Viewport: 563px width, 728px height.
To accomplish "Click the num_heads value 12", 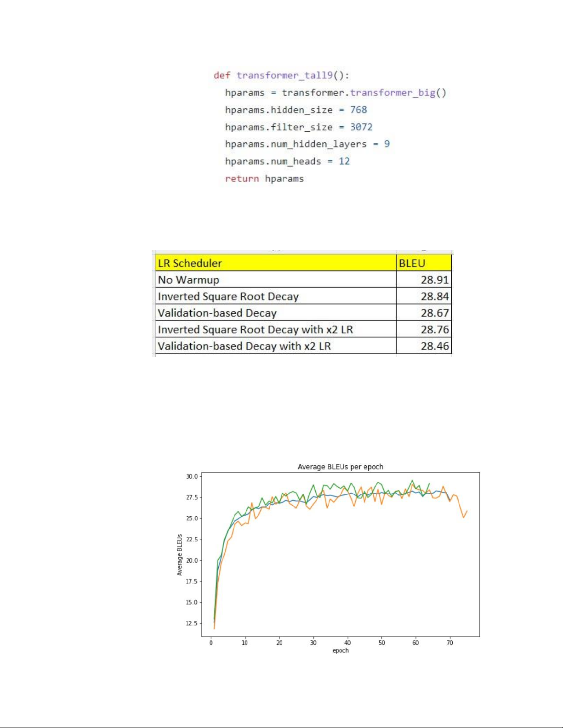I will 344,161.
